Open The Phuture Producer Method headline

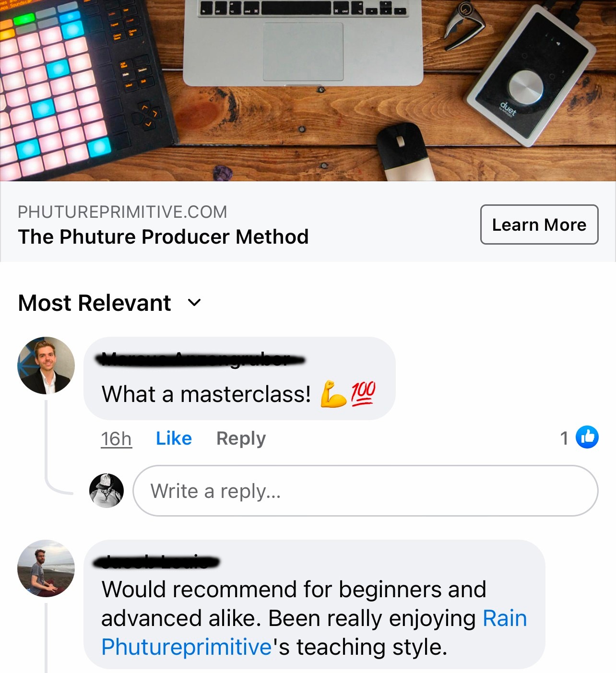(163, 236)
